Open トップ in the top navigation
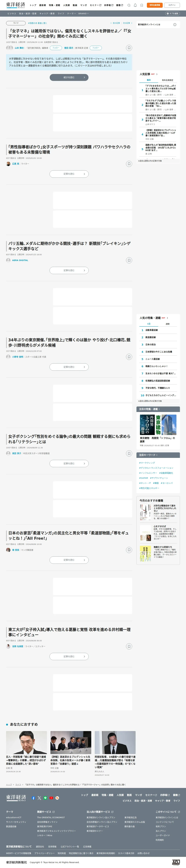The height and width of the screenshot is (868, 186). pos(33,5)
